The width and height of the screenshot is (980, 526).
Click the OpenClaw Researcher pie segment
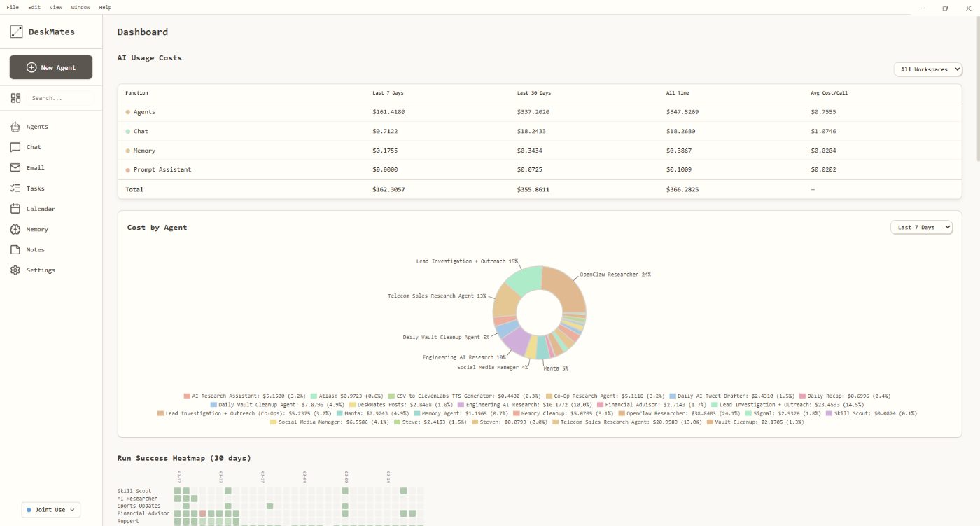568,289
